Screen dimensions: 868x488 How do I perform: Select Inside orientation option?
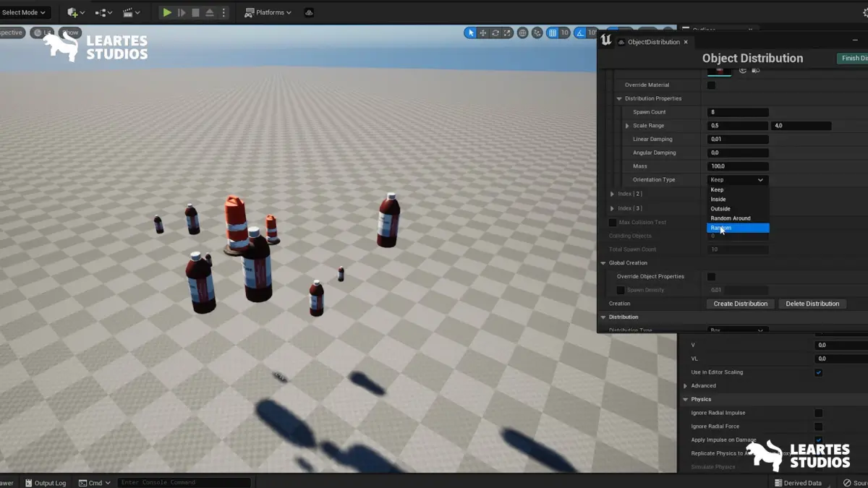pyautogui.click(x=738, y=199)
